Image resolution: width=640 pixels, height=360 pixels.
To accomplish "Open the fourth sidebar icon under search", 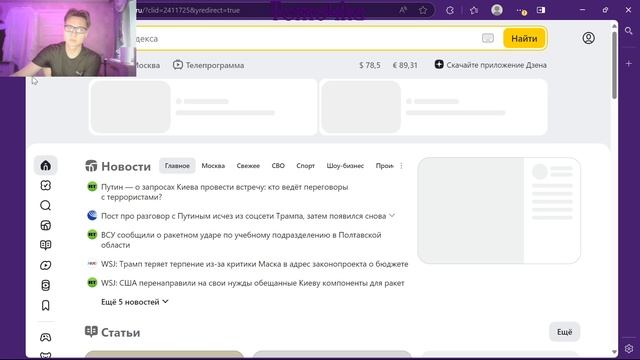I will pos(46,225).
